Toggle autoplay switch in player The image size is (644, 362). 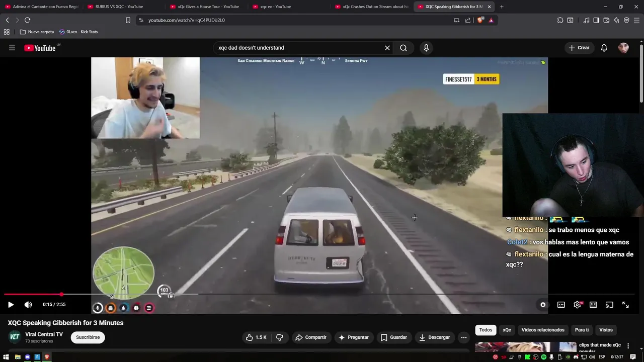tap(543, 305)
